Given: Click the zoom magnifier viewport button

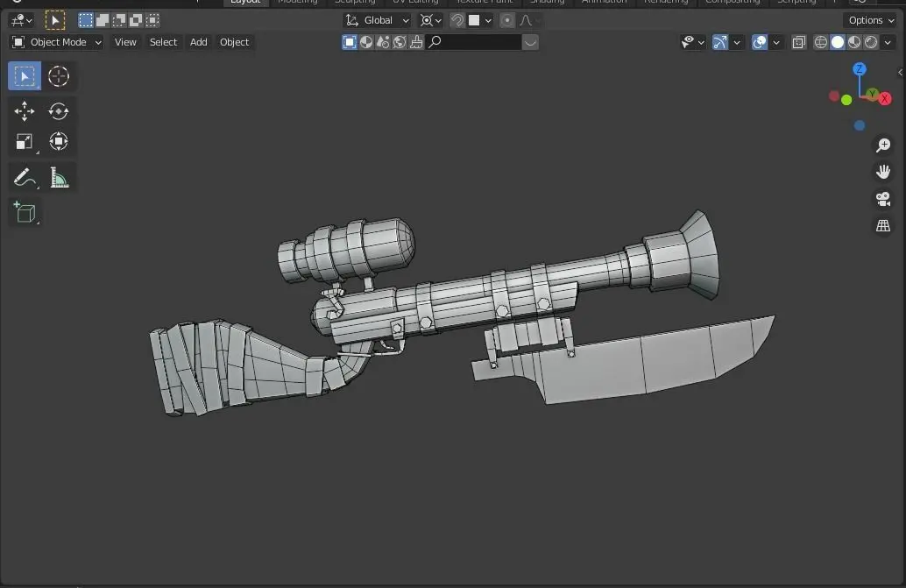Looking at the screenshot, I should (883, 145).
